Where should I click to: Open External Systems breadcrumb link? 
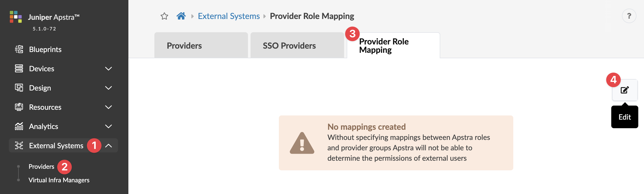[x=229, y=16]
